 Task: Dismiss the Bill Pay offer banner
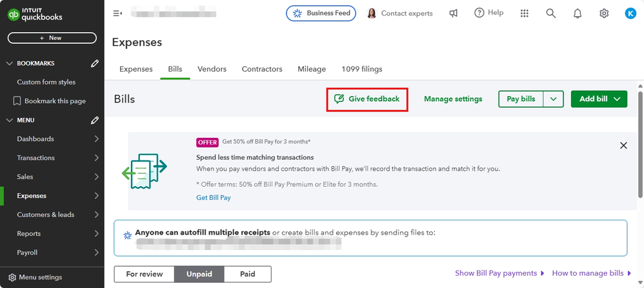point(623,146)
